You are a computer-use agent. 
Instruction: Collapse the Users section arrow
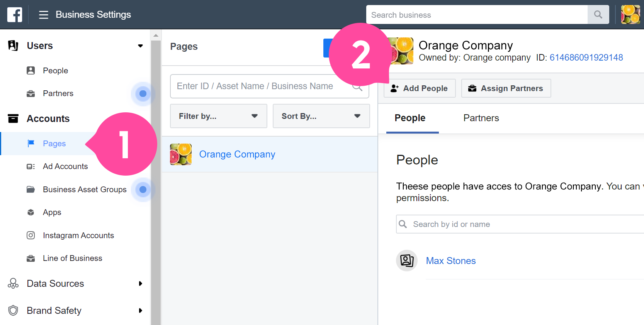pyautogui.click(x=140, y=46)
